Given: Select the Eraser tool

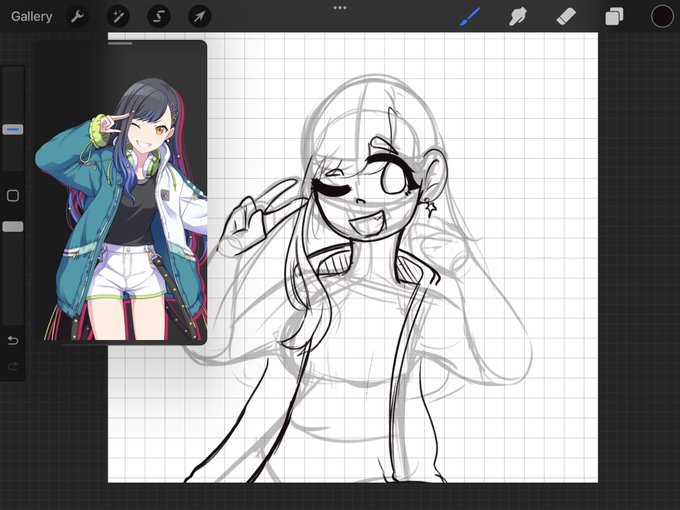Looking at the screenshot, I should [x=566, y=17].
